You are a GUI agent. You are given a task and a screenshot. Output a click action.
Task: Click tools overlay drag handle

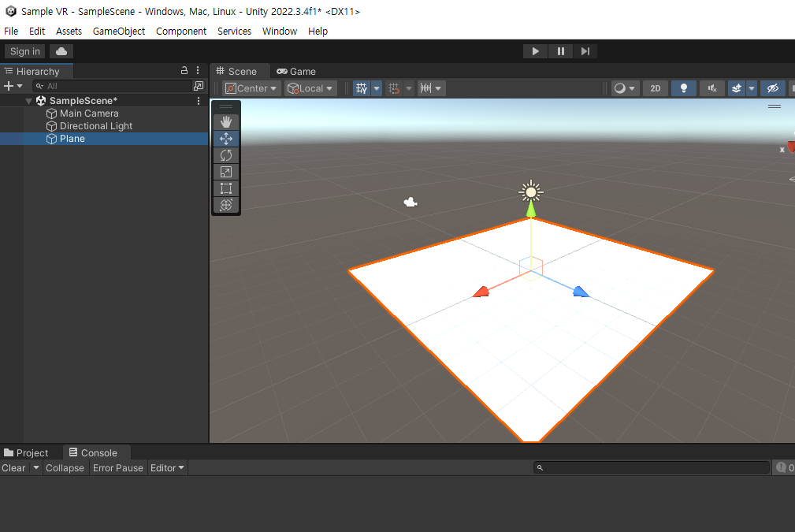[226, 106]
